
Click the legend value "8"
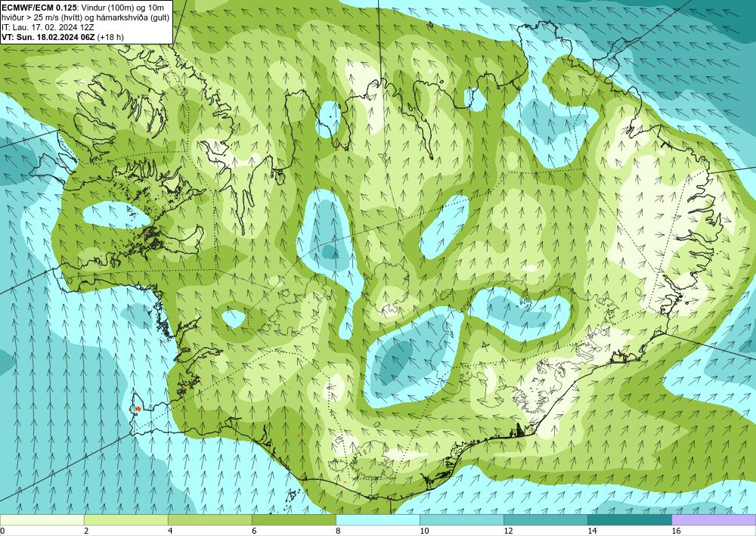[337, 531]
